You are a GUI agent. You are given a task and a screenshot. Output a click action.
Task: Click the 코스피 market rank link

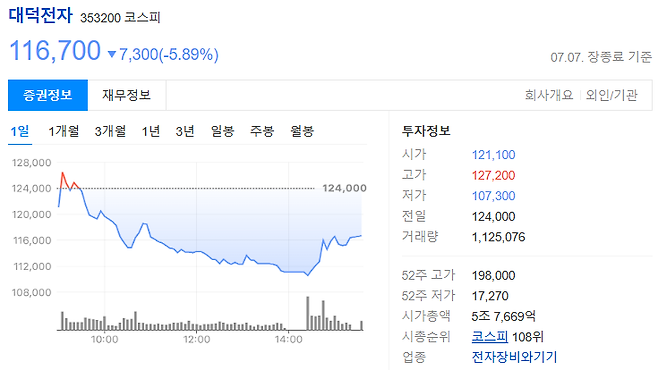490,336
